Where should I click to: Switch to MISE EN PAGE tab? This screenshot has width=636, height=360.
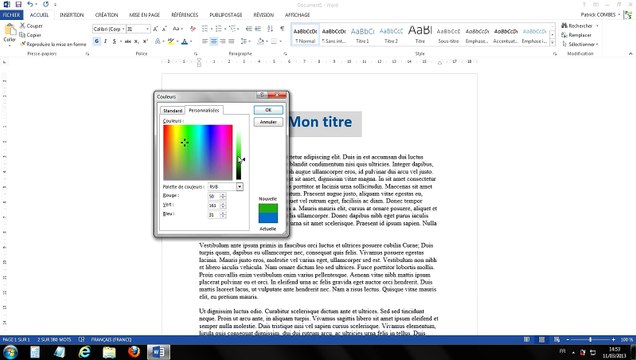coord(144,15)
